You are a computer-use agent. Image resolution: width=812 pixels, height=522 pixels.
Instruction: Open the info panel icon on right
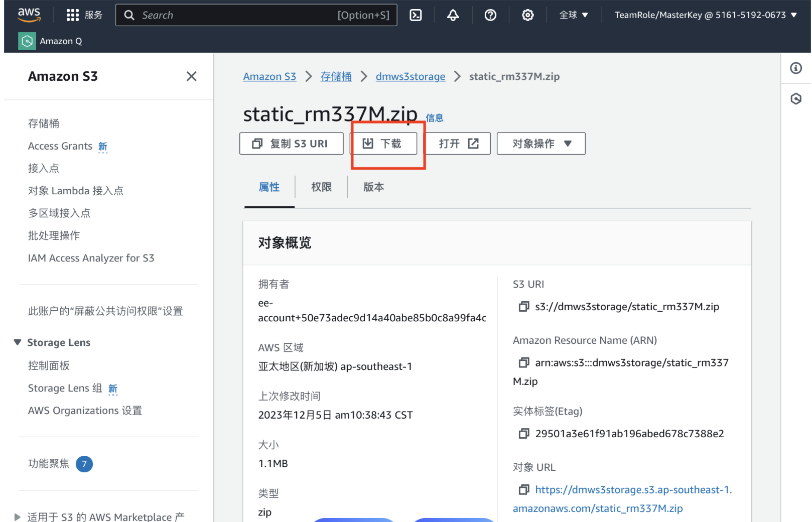pyautogui.click(x=796, y=68)
